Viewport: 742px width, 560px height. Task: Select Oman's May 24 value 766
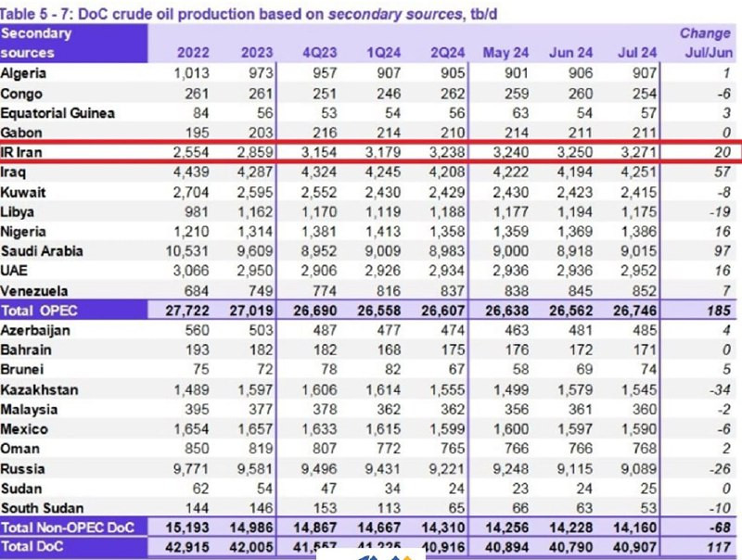tap(517, 449)
